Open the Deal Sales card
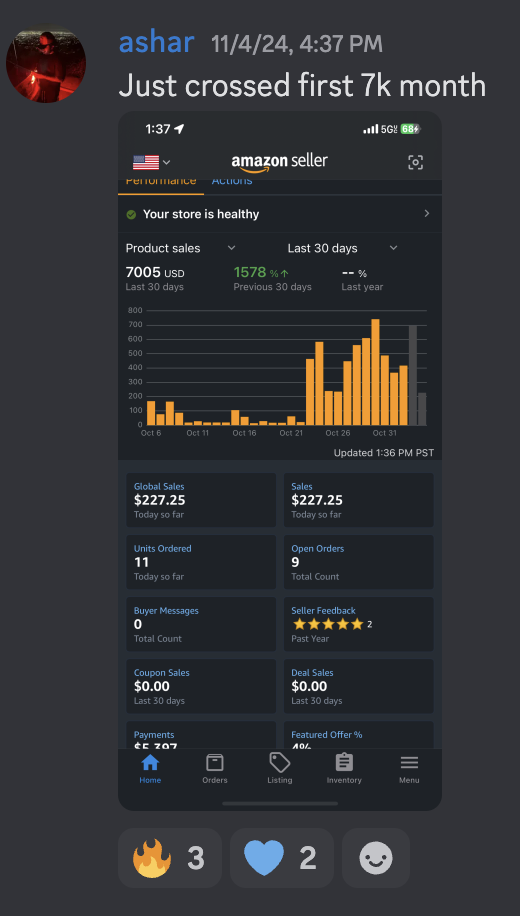 (359, 686)
